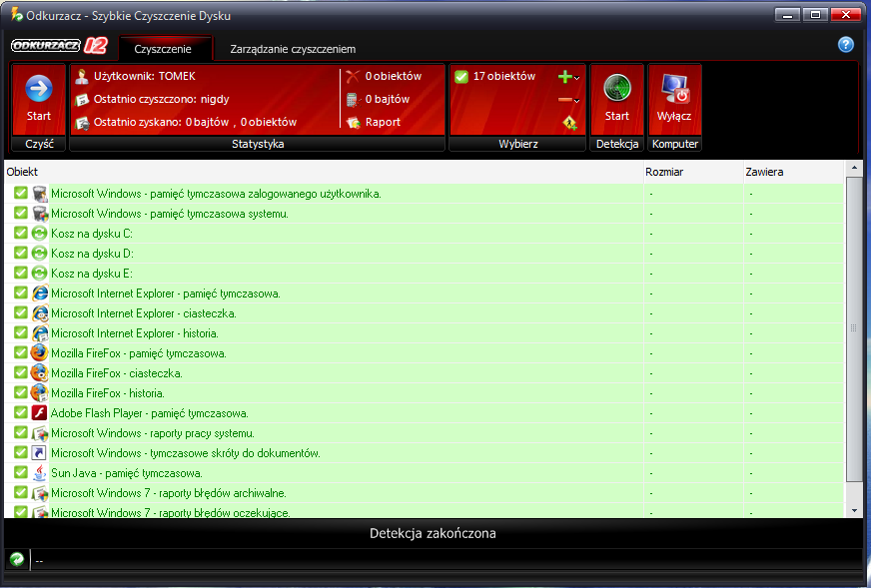Click the yellow warning selection icon
Viewport: 871px width, 588px height.
(569, 123)
